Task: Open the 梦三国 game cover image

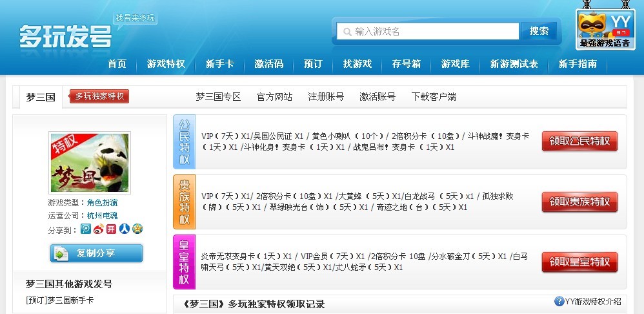Action: point(90,163)
